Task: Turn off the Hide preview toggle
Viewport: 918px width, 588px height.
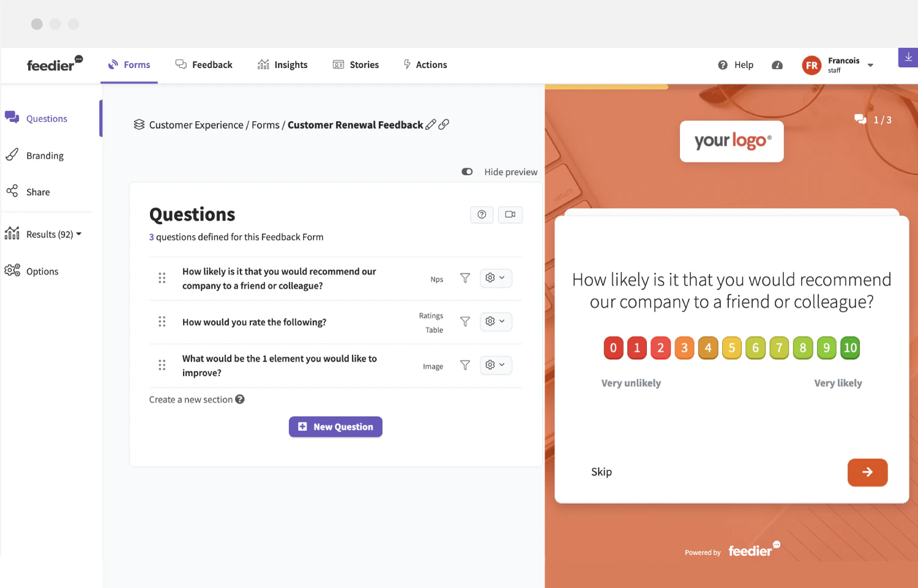Action: 467,171
